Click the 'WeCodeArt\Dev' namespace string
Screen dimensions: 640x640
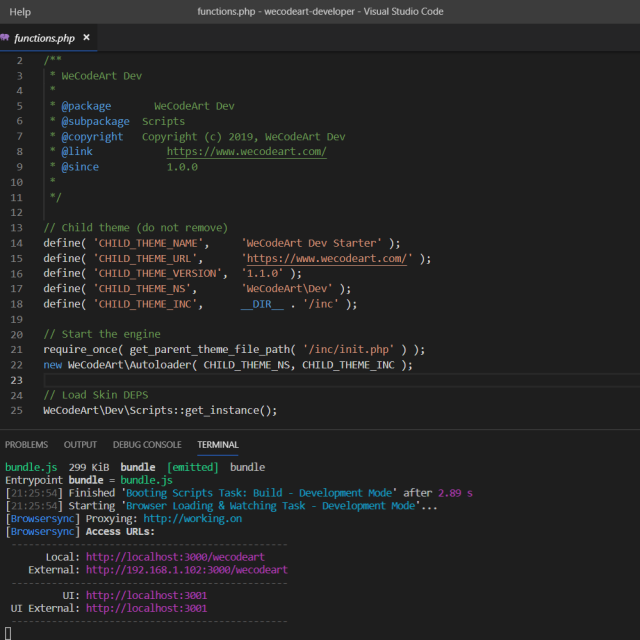tap(287, 289)
